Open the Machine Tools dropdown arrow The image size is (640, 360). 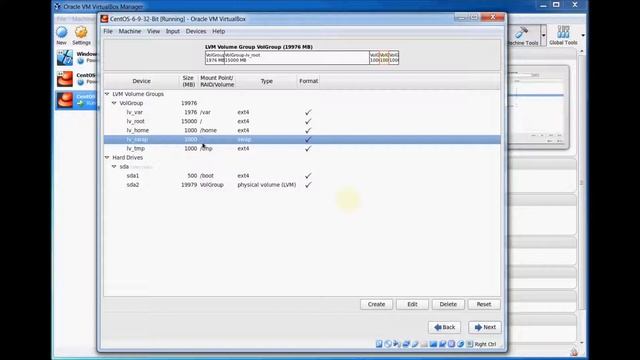543,35
